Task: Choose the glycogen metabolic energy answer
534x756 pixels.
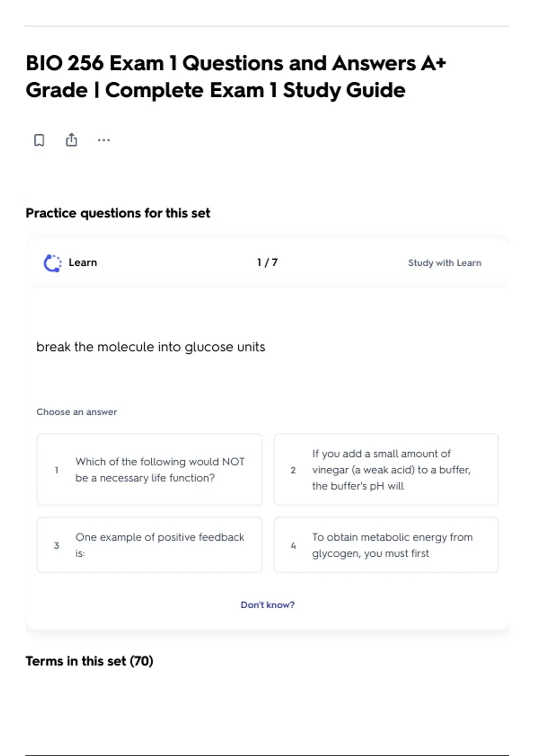Action: tap(386, 545)
